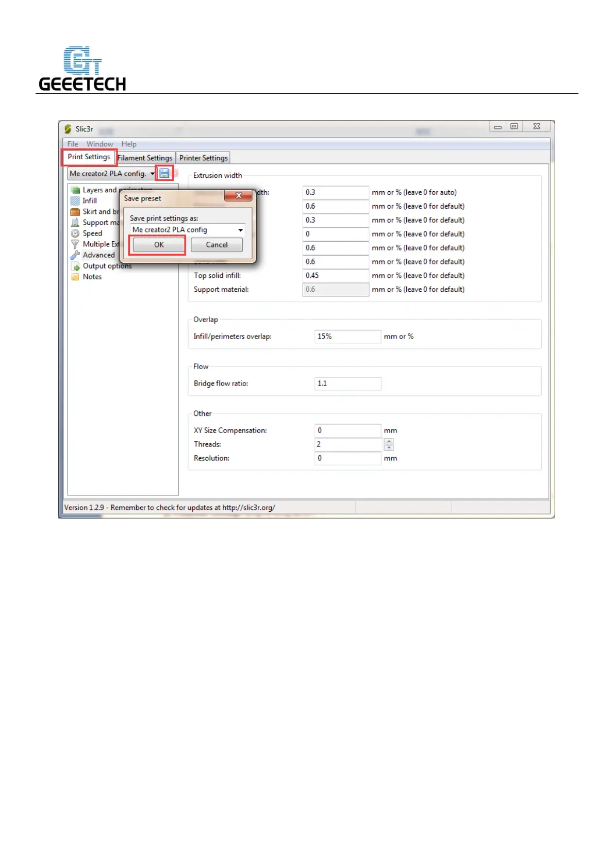The height and width of the screenshot is (868, 614).
Task: Open the Speed section clock icon
Action: pyautogui.click(x=75, y=233)
